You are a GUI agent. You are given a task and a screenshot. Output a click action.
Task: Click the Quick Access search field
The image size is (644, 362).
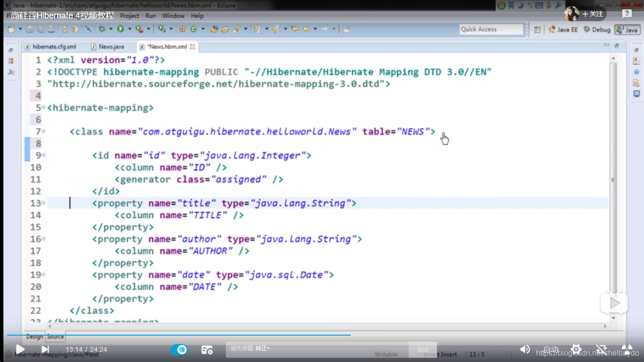(492, 29)
